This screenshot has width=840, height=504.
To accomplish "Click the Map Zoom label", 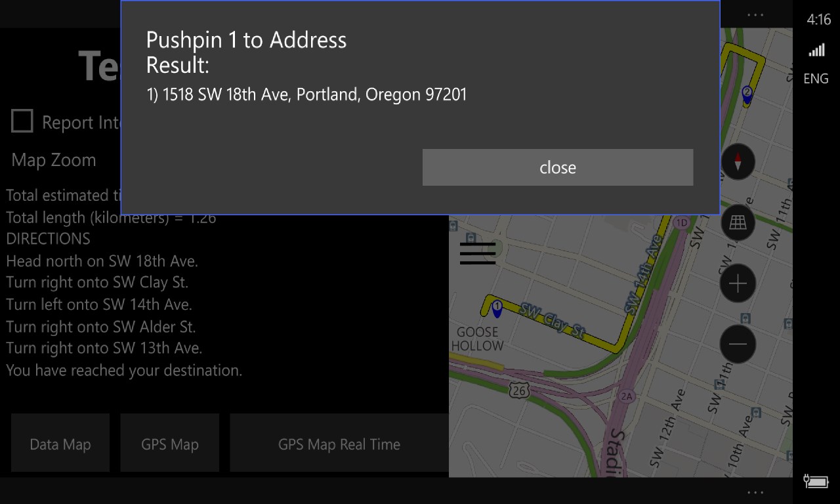I will [x=52, y=159].
